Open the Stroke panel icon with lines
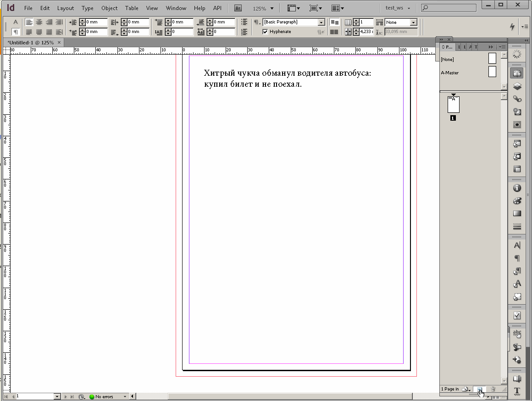Viewport: 532px width, 401px height. 517,226
